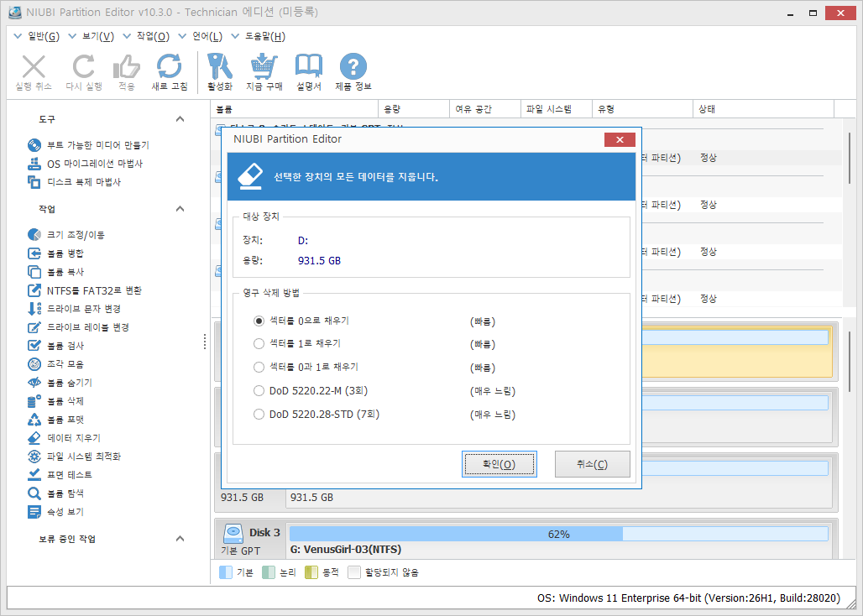
Task: Select 드라이브 레이블 변경
Action: tap(78, 327)
